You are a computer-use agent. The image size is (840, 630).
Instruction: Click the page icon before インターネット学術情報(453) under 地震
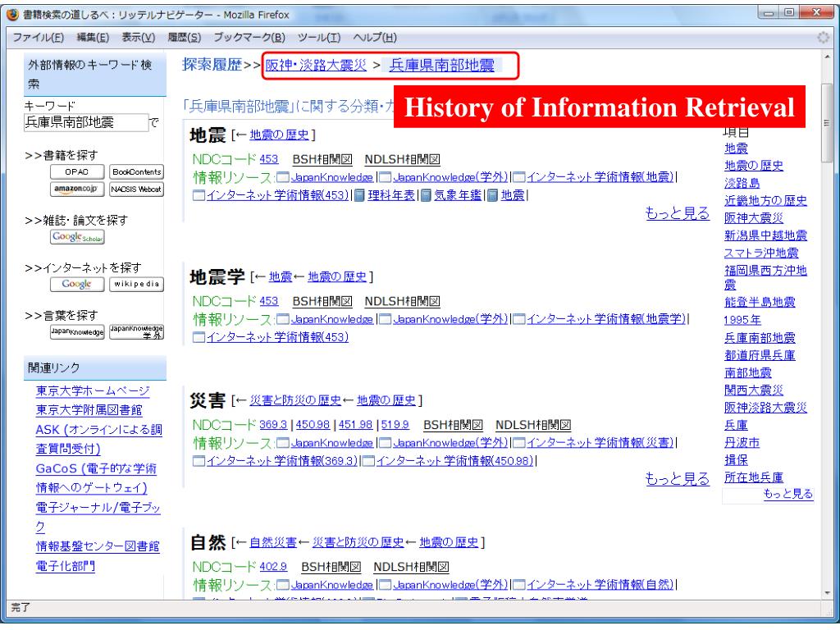point(199,195)
